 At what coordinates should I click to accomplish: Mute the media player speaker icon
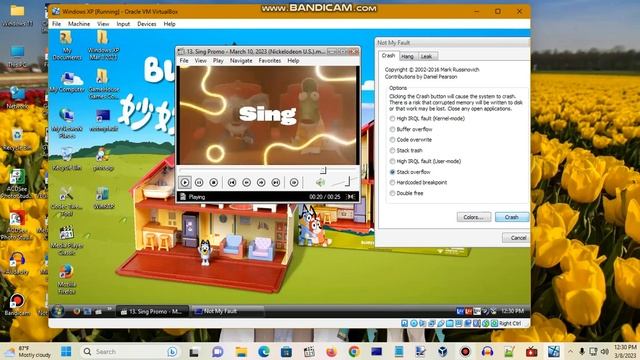pyautogui.click(x=320, y=182)
